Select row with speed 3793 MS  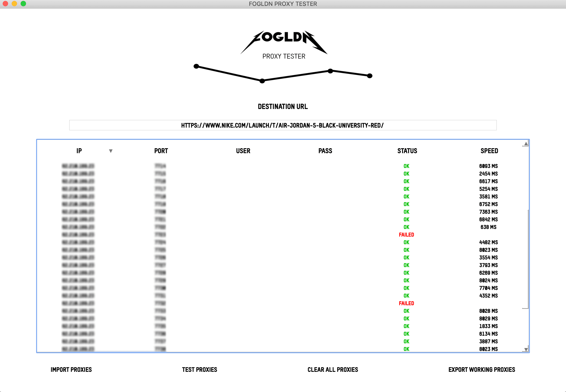point(280,265)
